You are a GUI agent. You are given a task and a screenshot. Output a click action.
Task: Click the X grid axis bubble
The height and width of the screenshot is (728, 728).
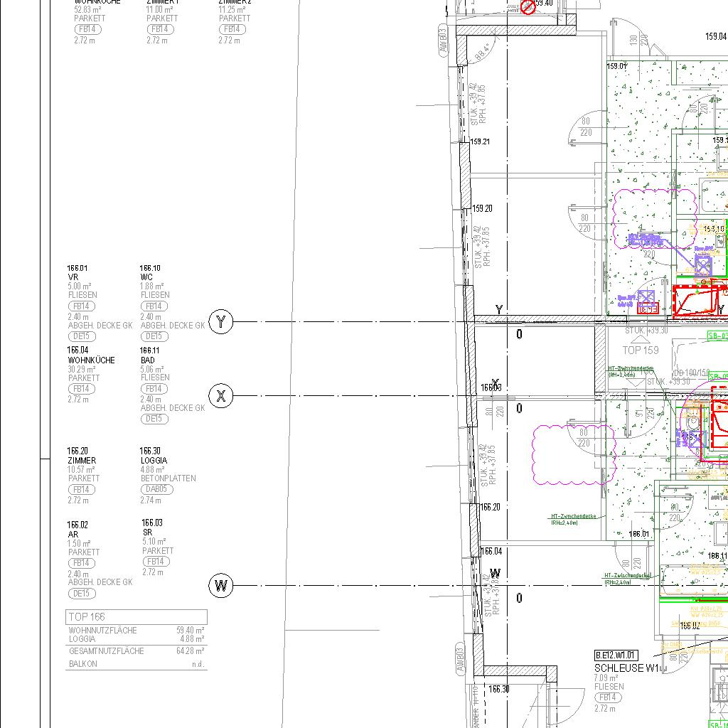click(x=221, y=396)
